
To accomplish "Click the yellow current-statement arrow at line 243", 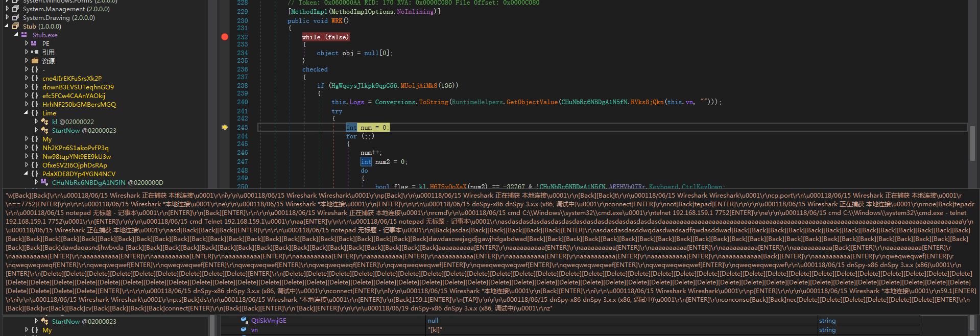I will (x=225, y=127).
